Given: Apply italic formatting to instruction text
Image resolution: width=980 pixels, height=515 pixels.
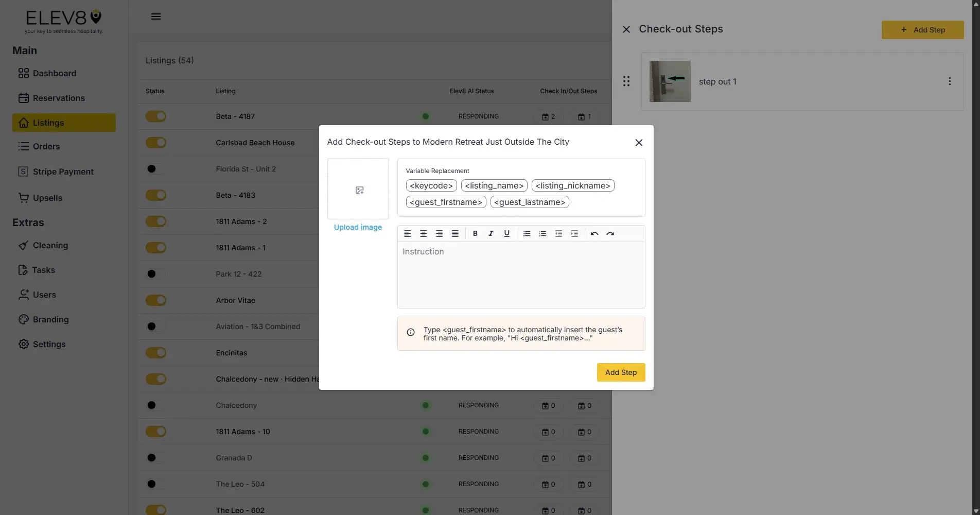Looking at the screenshot, I should (x=491, y=233).
